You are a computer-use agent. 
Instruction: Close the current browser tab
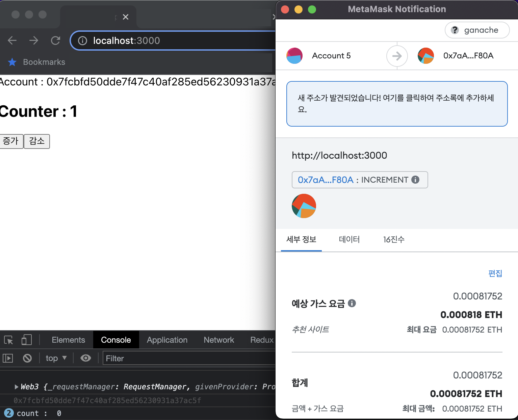126,17
